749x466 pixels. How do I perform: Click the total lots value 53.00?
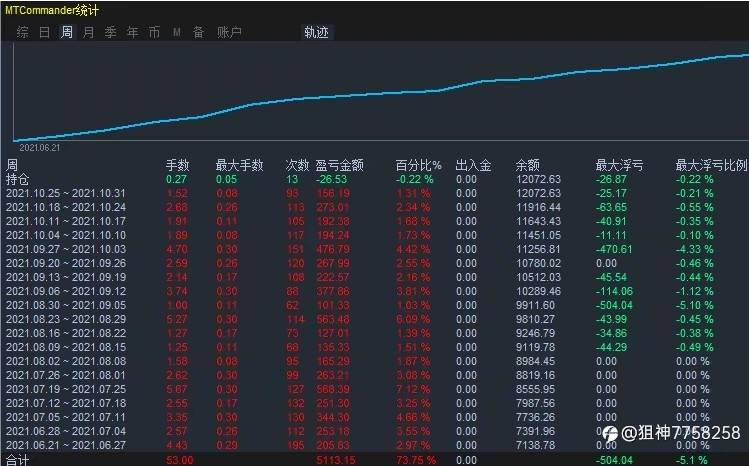click(x=180, y=460)
